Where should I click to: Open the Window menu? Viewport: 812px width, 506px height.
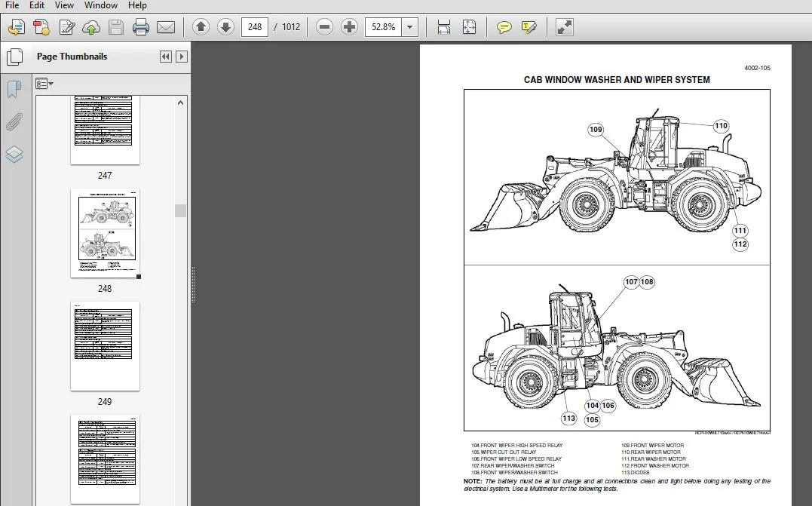point(100,5)
